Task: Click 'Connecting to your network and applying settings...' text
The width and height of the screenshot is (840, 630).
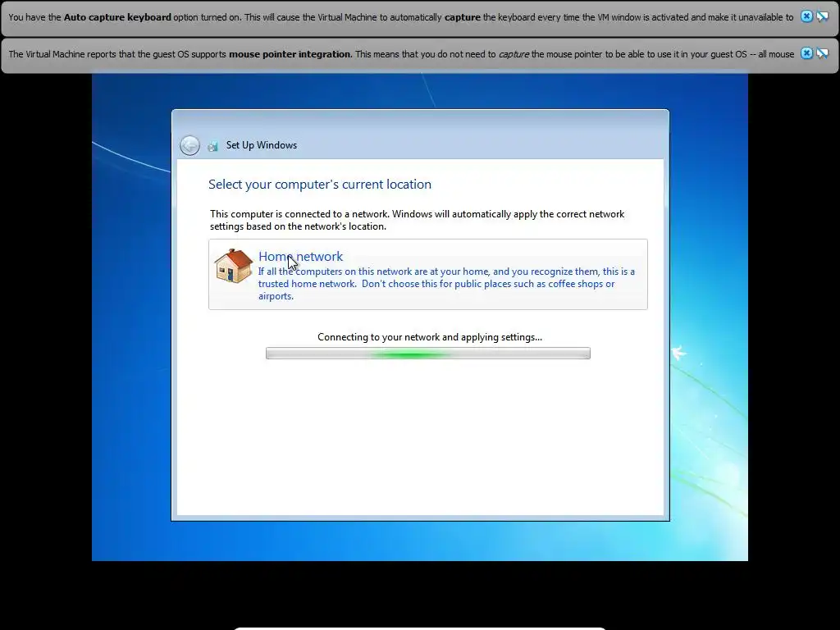Action: [x=430, y=337]
